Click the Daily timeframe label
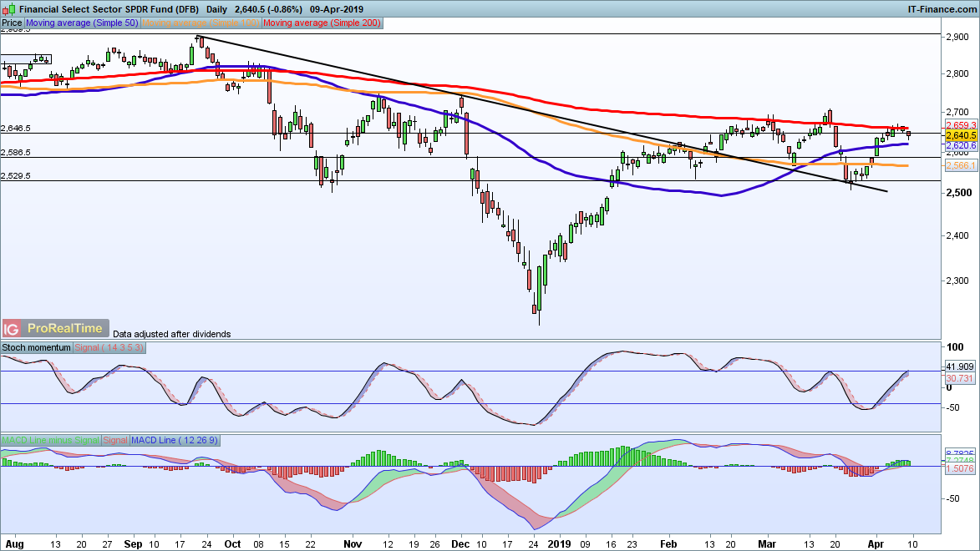 click(217, 9)
